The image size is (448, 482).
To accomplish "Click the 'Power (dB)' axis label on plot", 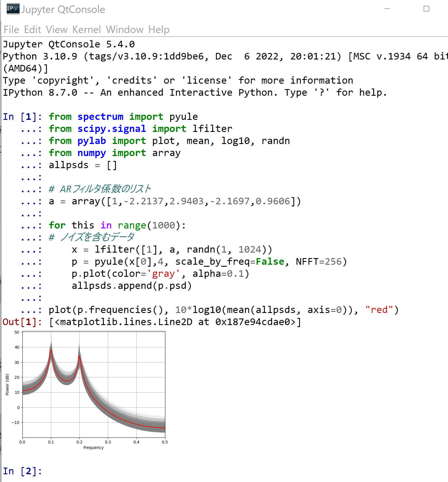I will pyautogui.click(x=7, y=385).
